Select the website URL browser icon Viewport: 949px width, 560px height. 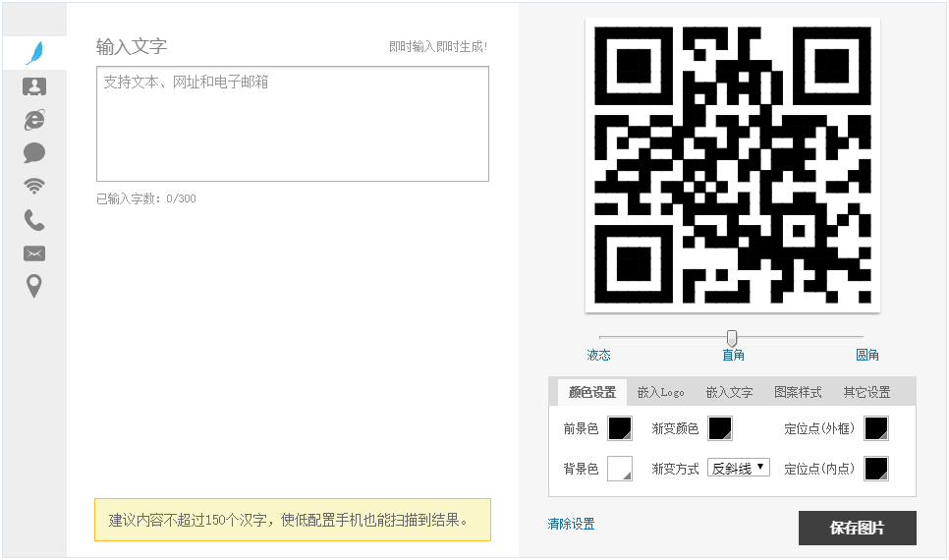click(34, 120)
